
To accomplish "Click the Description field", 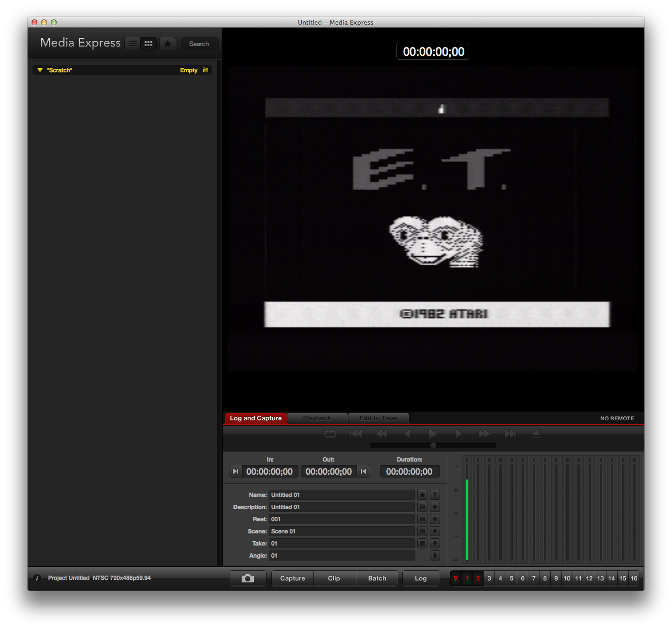I will pos(342,507).
